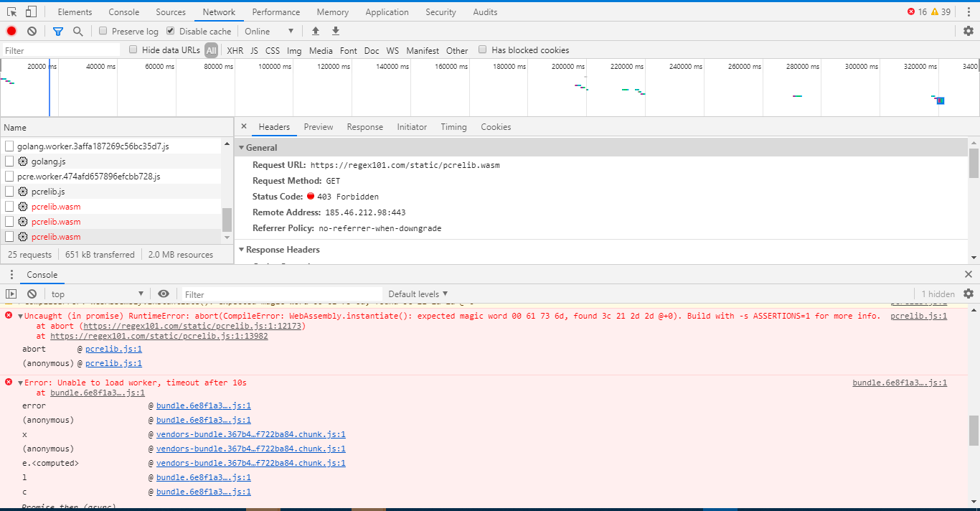Enable the Preserve log checkbox
The height and width of the screenshot is (511, 980).
(x=103, y=31)
